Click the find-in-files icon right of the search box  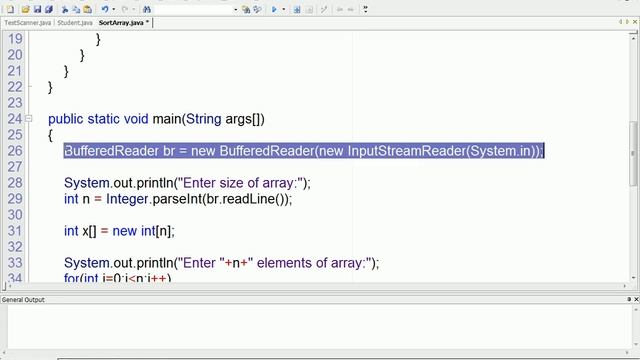(x=246, y=9)
